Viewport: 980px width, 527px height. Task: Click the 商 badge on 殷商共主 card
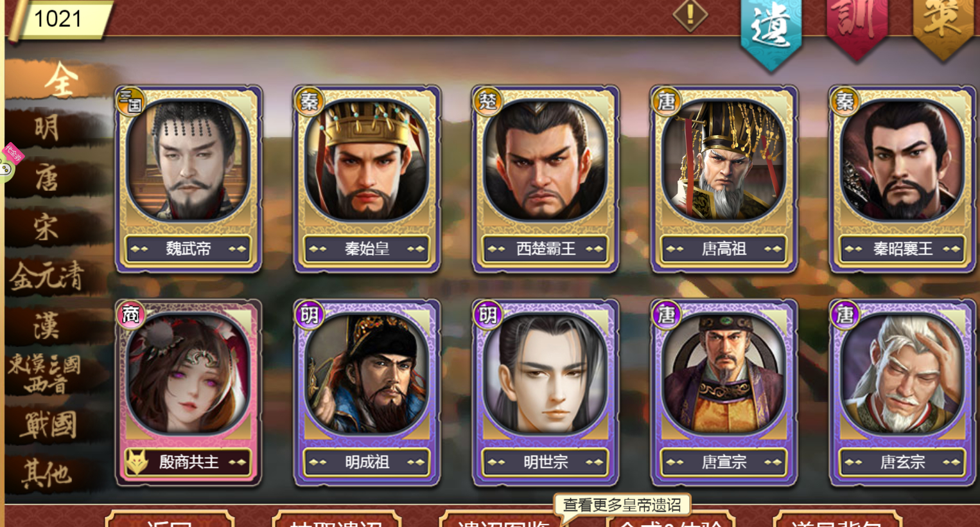tap(131, 315)
